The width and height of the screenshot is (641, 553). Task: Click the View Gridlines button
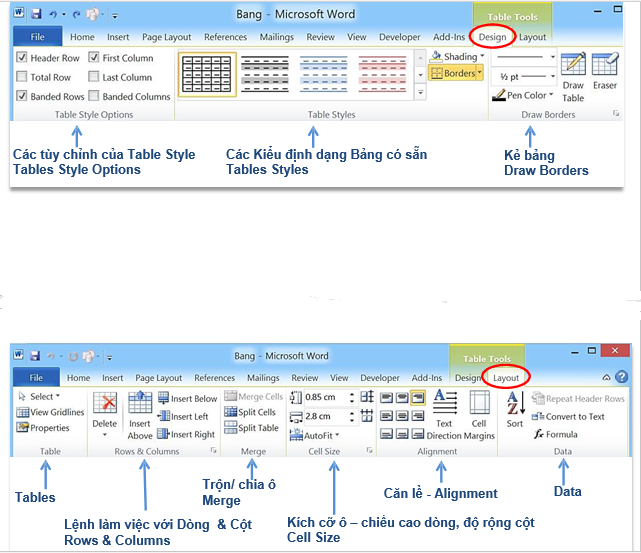50,412
